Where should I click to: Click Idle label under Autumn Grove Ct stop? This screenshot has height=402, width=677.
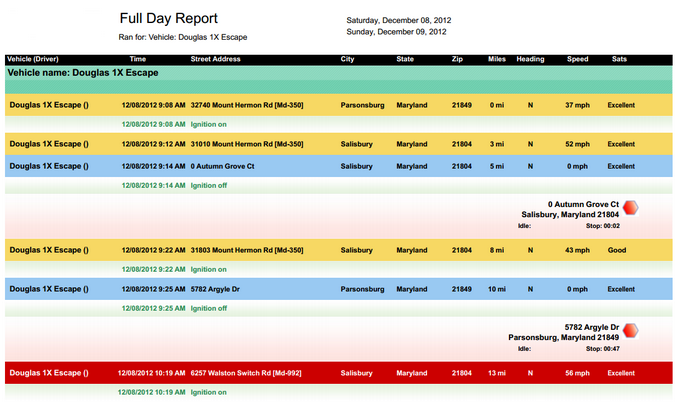524,226
